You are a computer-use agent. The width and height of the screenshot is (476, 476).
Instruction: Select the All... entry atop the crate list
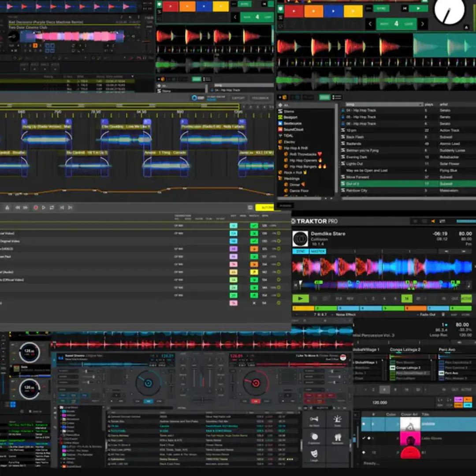click(287, 105)
